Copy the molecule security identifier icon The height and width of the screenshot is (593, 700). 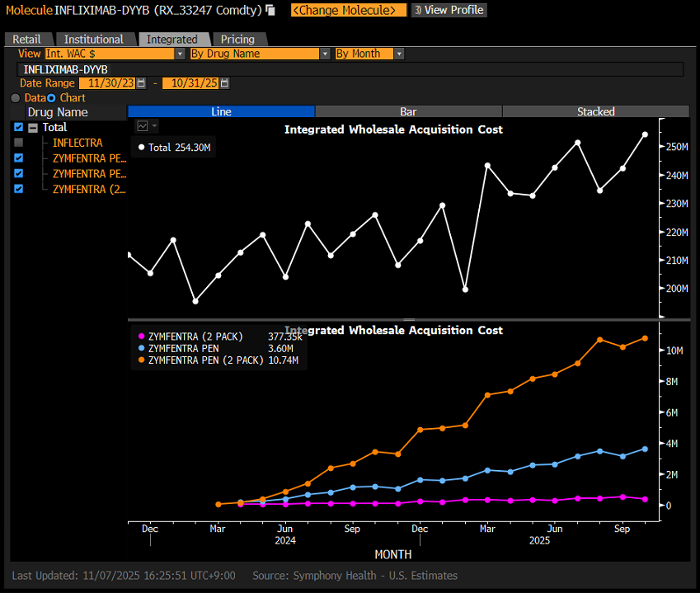coord(270,10)
